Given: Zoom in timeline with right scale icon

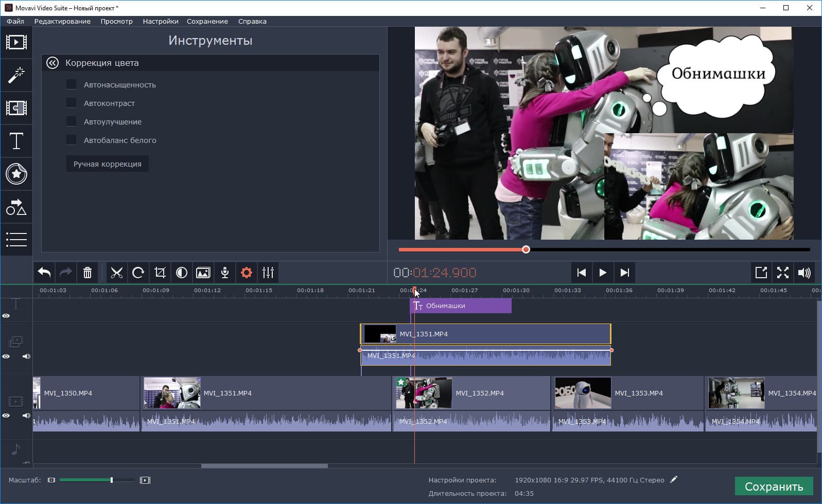Looking at the screenshot, I should 145,480.
